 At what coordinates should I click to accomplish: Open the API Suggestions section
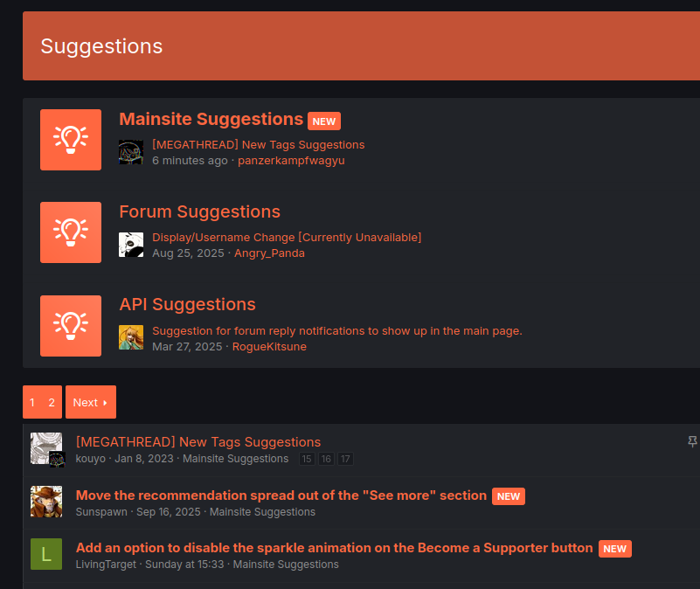coord(187,305)
